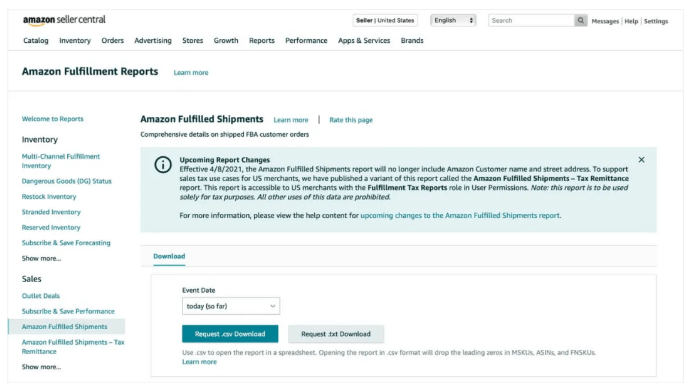Open Amazon Seller Central logo home

(x=64, y=20)
